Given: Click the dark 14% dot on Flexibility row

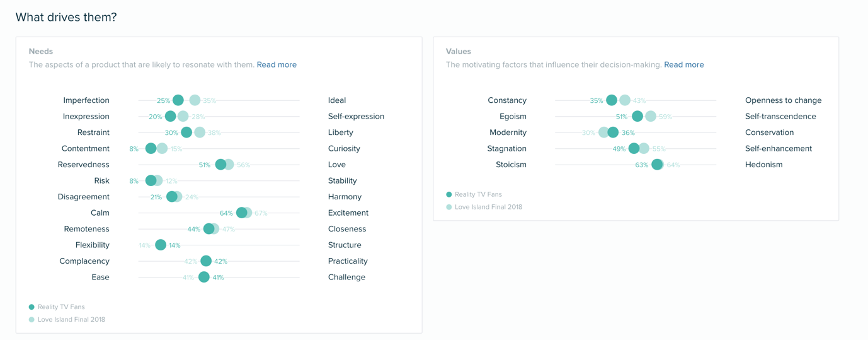Looking at the screenshot, I should click(161, 245).
